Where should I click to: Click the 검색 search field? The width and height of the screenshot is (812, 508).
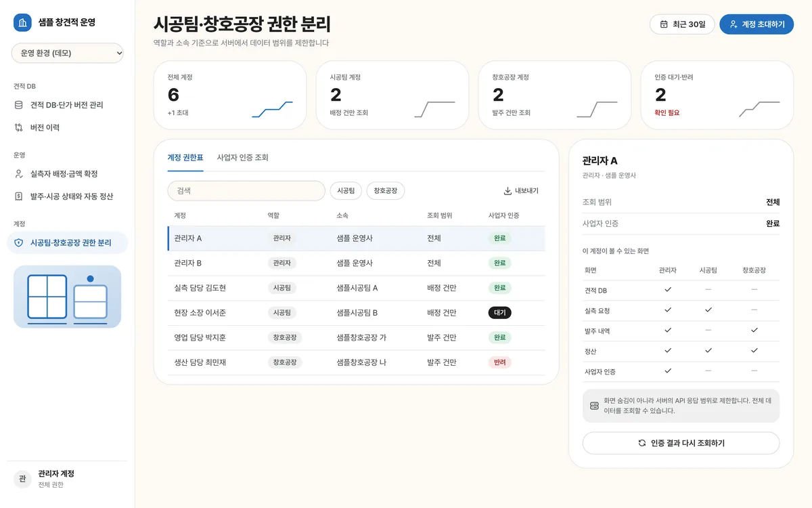[x=246, y=191]
